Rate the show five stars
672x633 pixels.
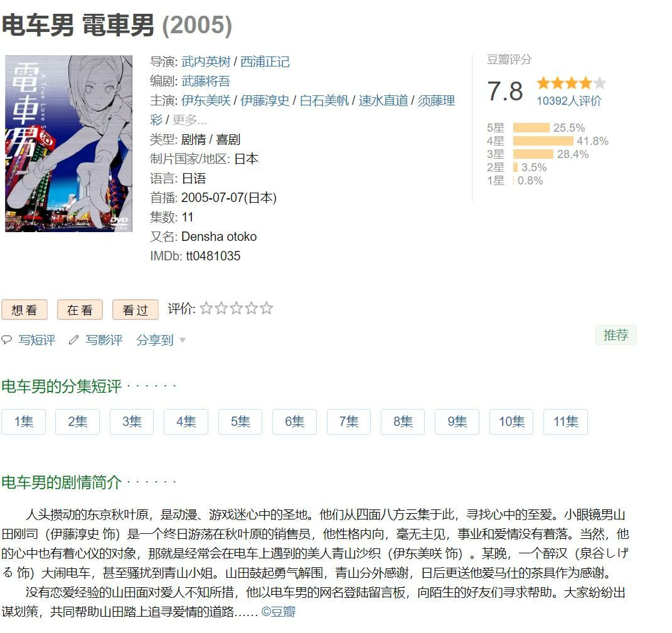coord(266,308)
